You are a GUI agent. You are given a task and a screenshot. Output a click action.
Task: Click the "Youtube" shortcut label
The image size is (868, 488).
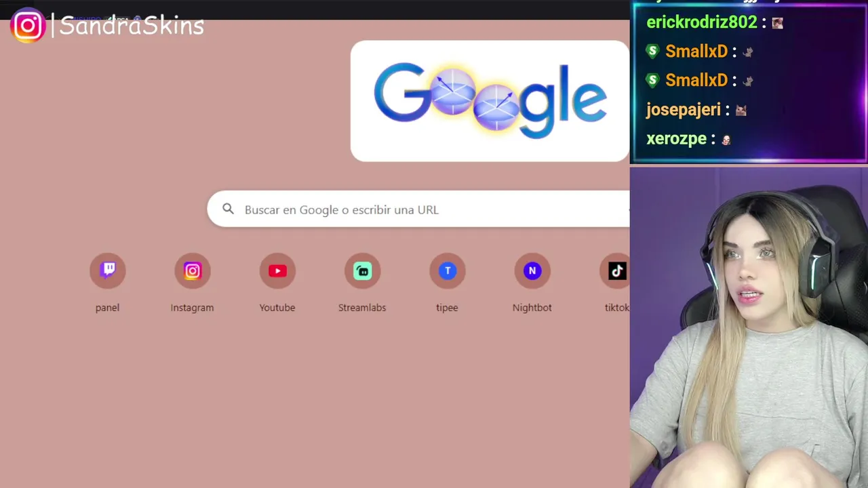[277, 308]
